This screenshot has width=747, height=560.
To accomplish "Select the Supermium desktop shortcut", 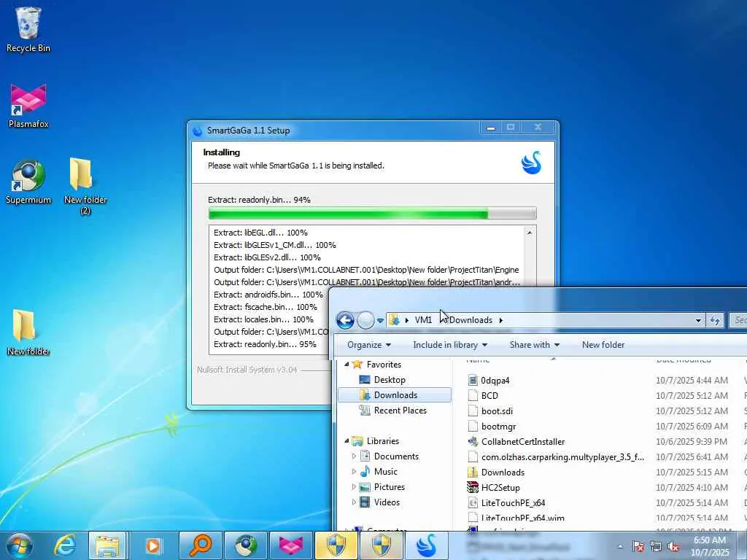I will tap(28, 182).
